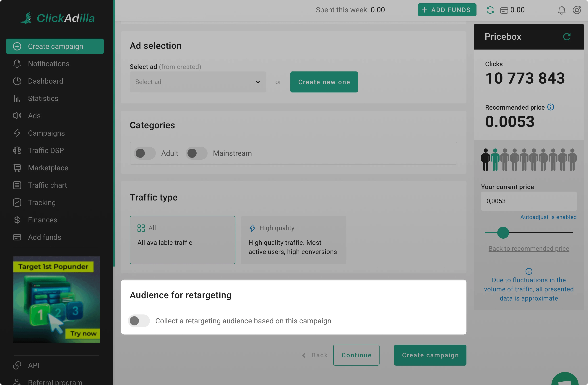The width and height of the screenshot is (588, 385).
Task: Open the Notifications section in sidebar
Action: (48, 64)
